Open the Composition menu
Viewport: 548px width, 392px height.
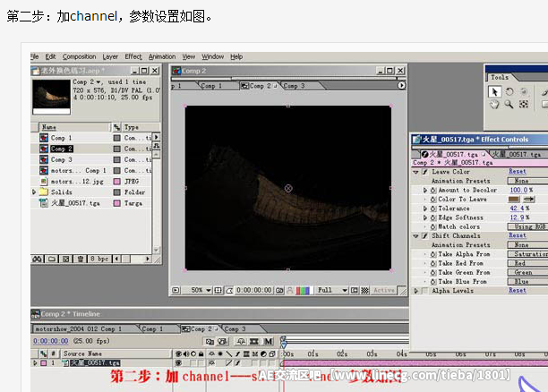pos(79,56)
